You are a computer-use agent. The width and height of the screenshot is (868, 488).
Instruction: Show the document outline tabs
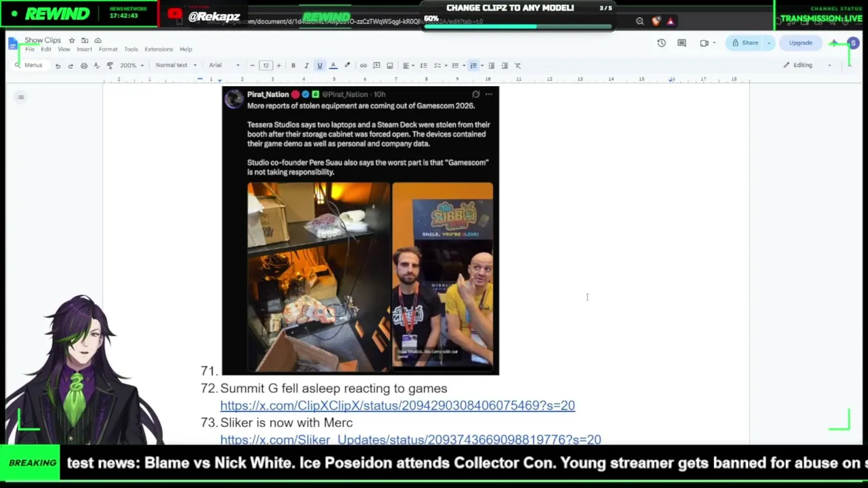click(21, 98)
